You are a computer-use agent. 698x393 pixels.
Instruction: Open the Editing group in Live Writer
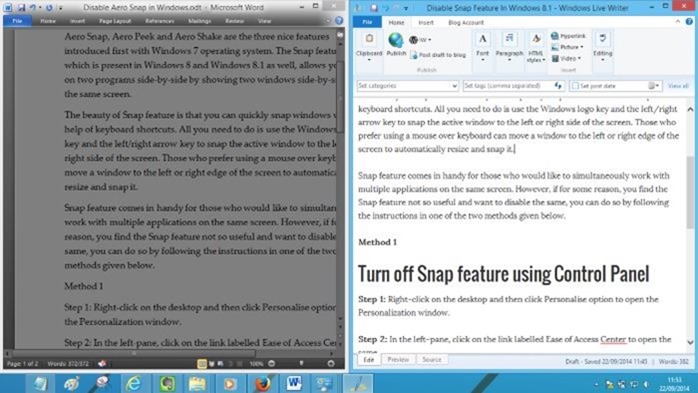click(x=602, y=46)
